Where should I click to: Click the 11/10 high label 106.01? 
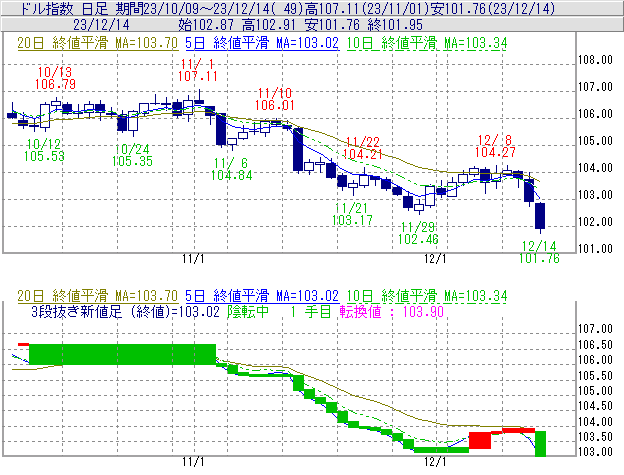[274, 104]
